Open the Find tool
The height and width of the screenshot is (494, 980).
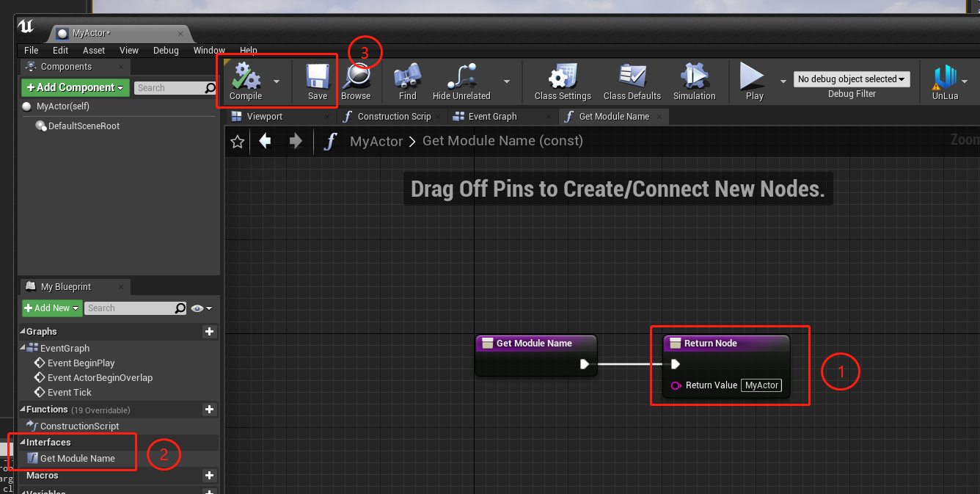click(x=408, y=81)
